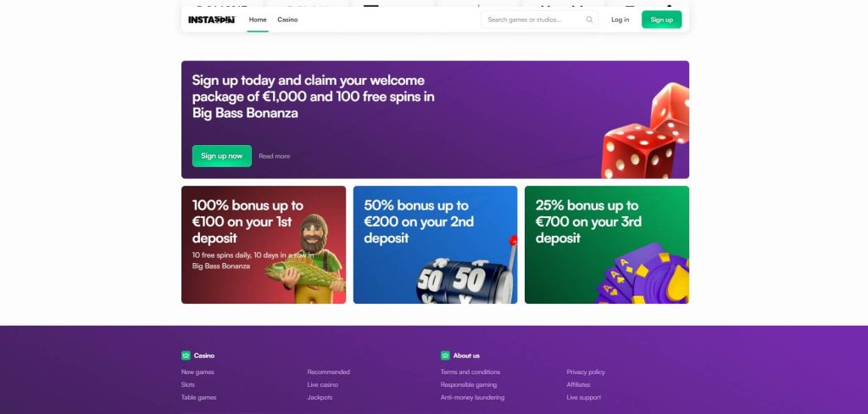
Task: Select the 25% third deposit bonus card
Action: pyautogui.click(x=606, y=244)
